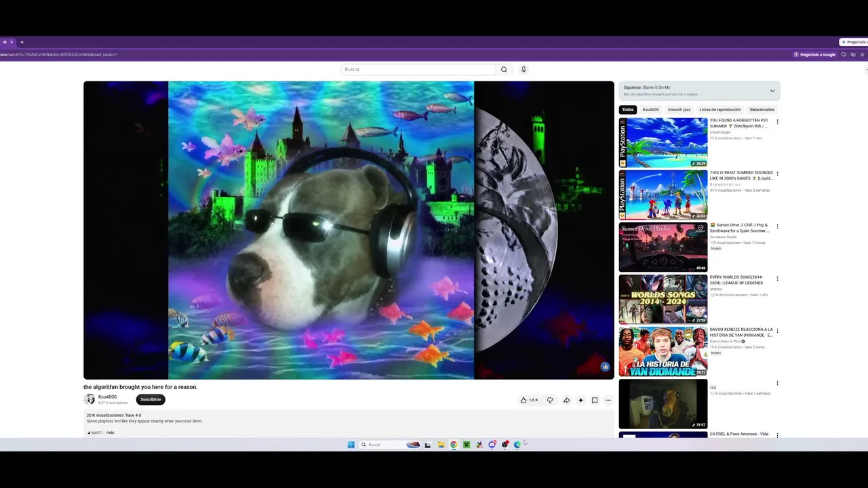868x488 pixels.
Task: Select the Todos filter chip
Action: 628,110
